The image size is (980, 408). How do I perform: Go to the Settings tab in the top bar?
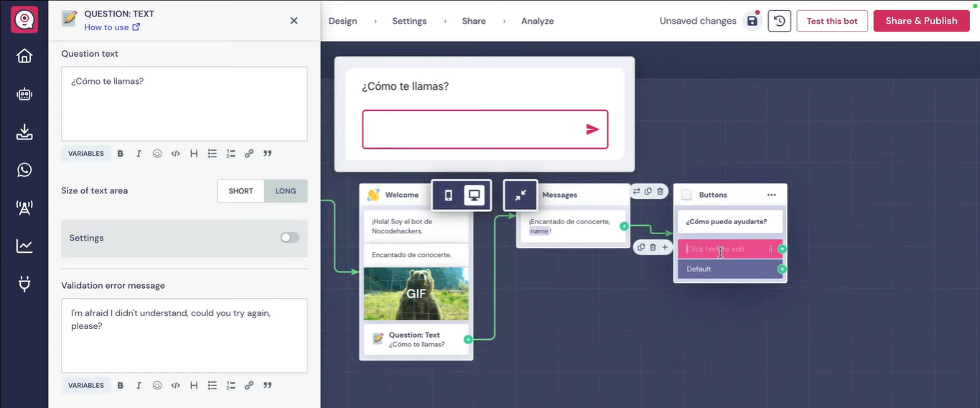(x=409, y=21)
